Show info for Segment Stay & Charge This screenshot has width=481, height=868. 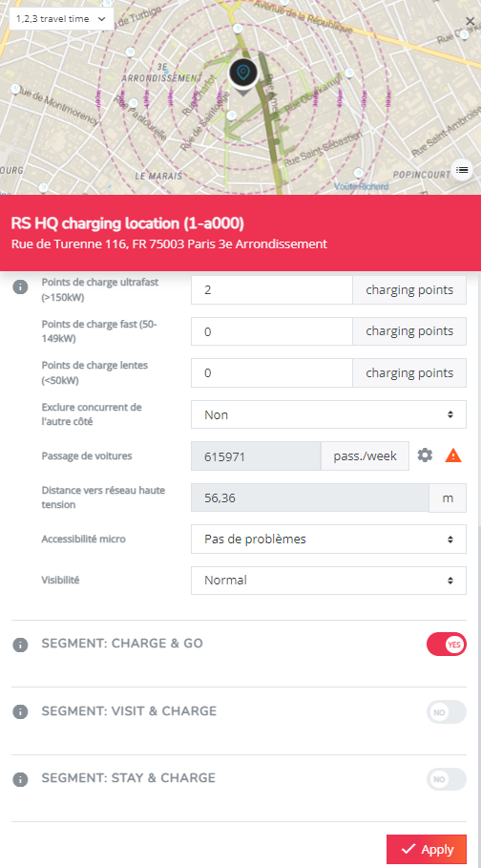click(x=20, y=779)
